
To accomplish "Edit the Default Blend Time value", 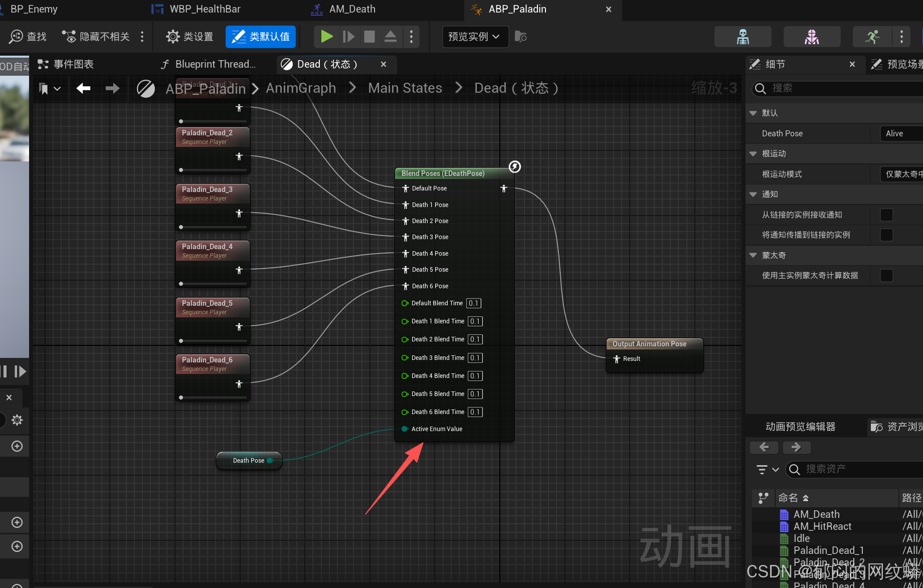I will click(474, 303).
